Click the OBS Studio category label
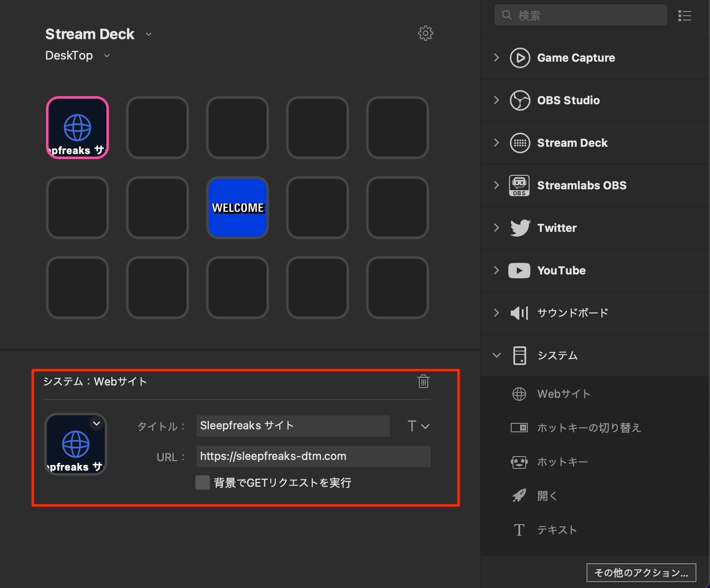 pyautogui.click(x=568, y=100)
